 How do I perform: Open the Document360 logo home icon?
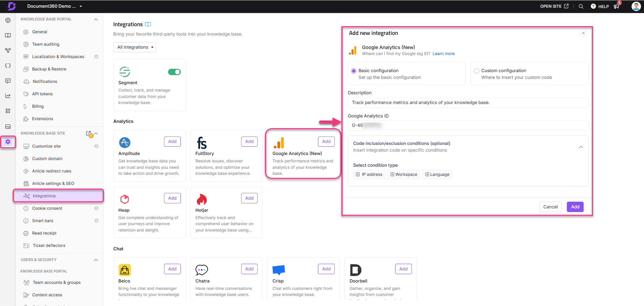(11, 6)
